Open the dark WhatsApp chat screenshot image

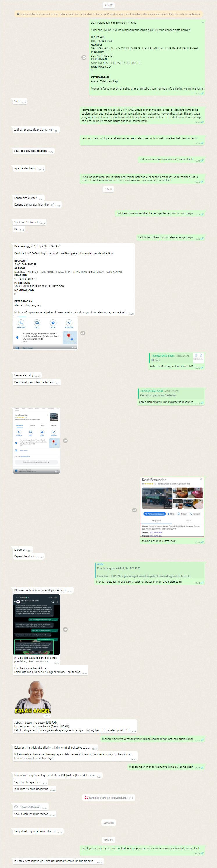pyautogui.click(x=36, y=625)
